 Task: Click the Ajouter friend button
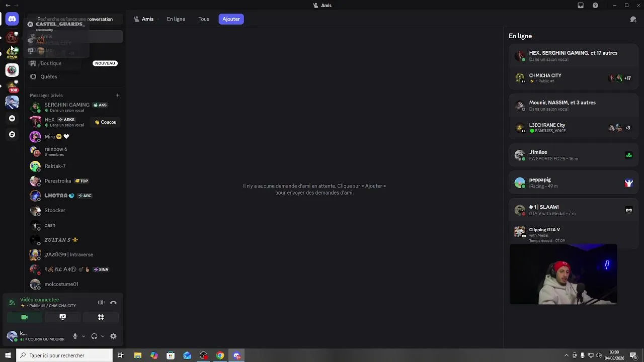pyautogui.click(x=231, y=19)
